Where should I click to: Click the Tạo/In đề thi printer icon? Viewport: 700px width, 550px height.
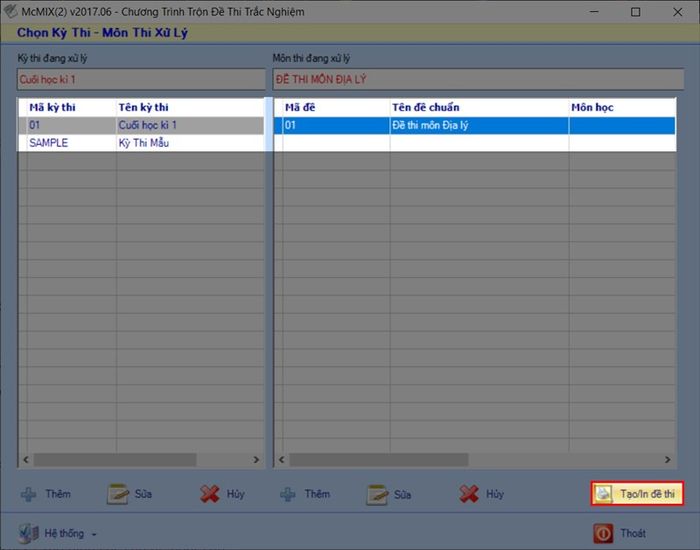604,493
